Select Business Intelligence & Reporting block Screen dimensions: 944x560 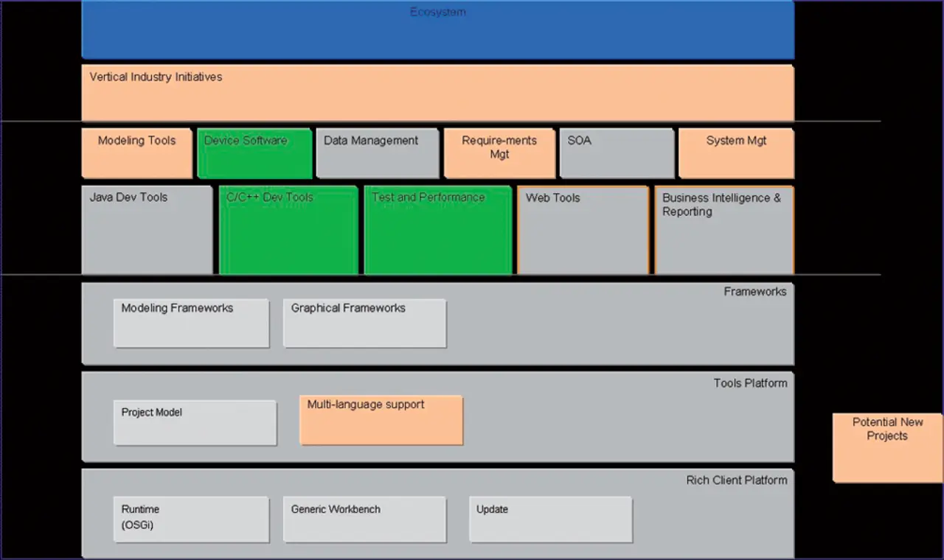[x=724, y=230]
